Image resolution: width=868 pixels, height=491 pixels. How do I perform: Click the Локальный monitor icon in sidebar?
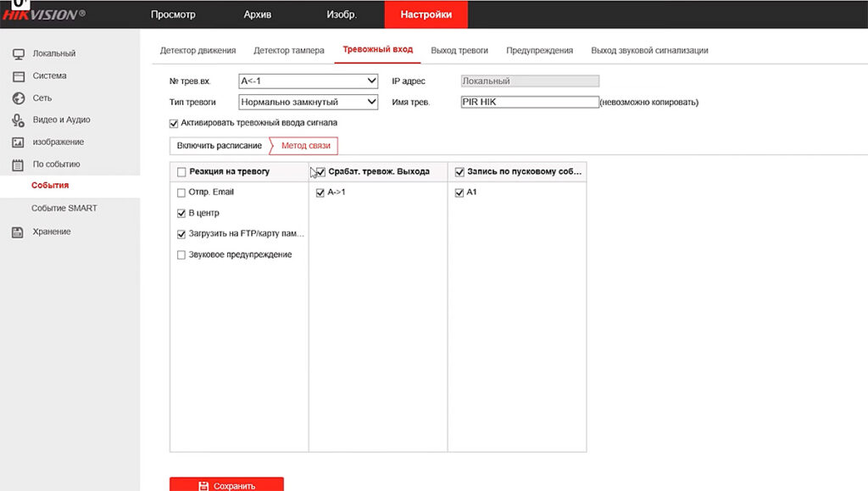point(19,53)
